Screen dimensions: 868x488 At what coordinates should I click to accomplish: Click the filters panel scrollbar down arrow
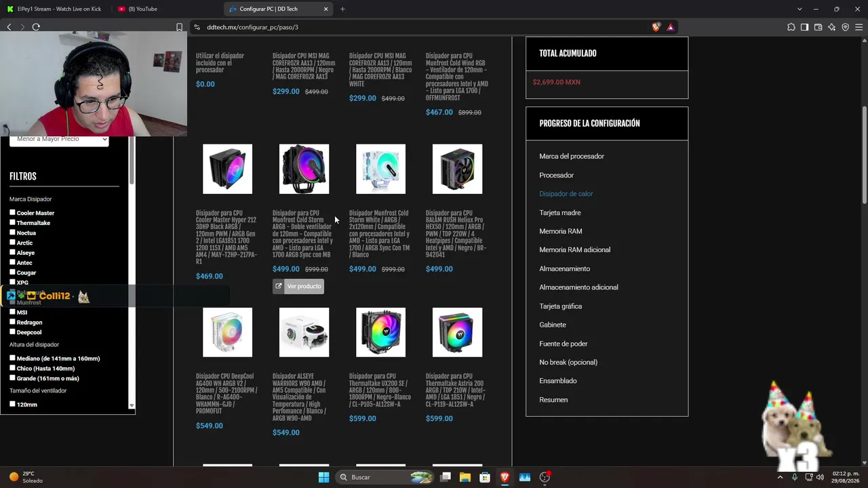point(132,405)
